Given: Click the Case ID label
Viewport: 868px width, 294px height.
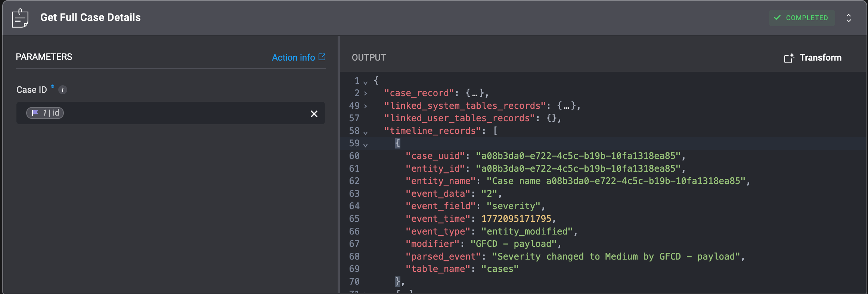Looking at the screenshot, I should click(32, 90).
